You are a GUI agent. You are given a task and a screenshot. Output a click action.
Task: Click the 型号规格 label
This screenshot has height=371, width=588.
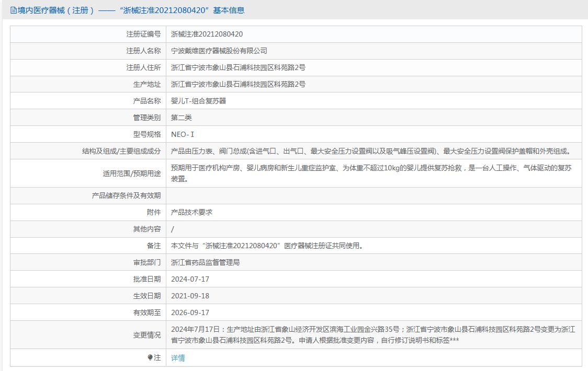[x=147, y=134]
